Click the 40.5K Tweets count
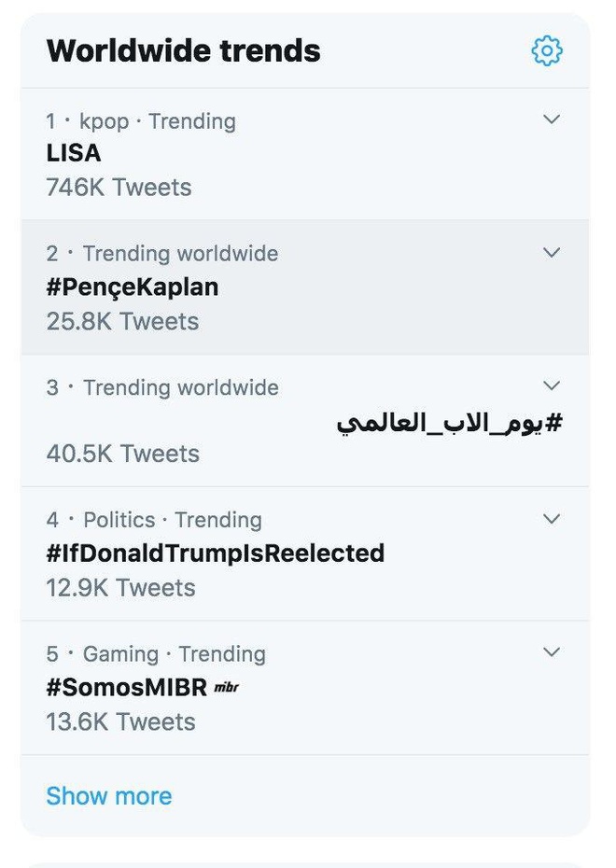Screen dimensions: 616x868 click(123, 454)
